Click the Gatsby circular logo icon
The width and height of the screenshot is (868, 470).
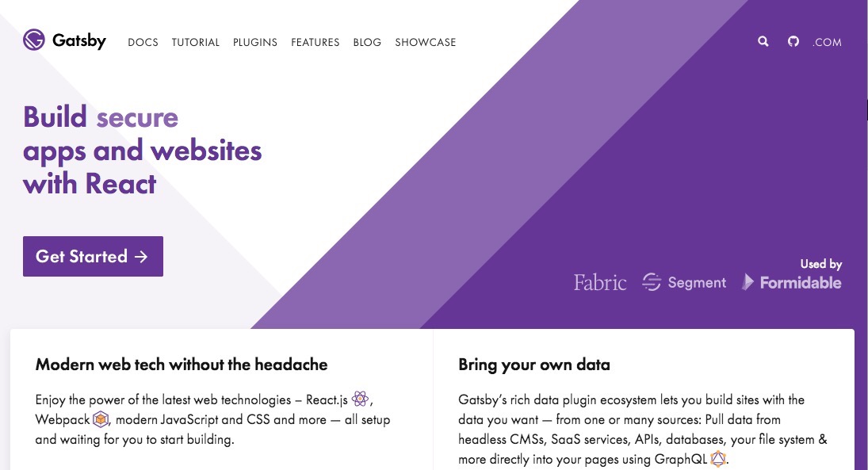tap(34, 40)
